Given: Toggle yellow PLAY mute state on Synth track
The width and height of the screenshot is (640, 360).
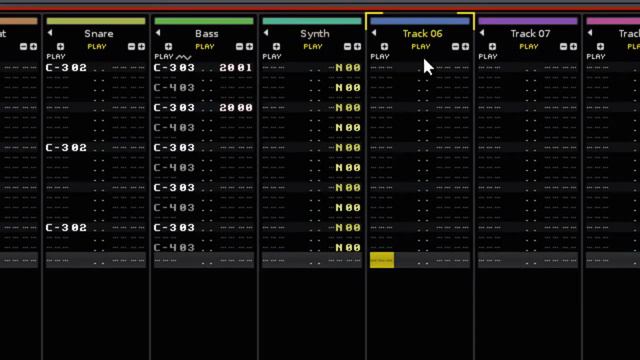Looking at the screenshot, I should [x=313, y=47].
